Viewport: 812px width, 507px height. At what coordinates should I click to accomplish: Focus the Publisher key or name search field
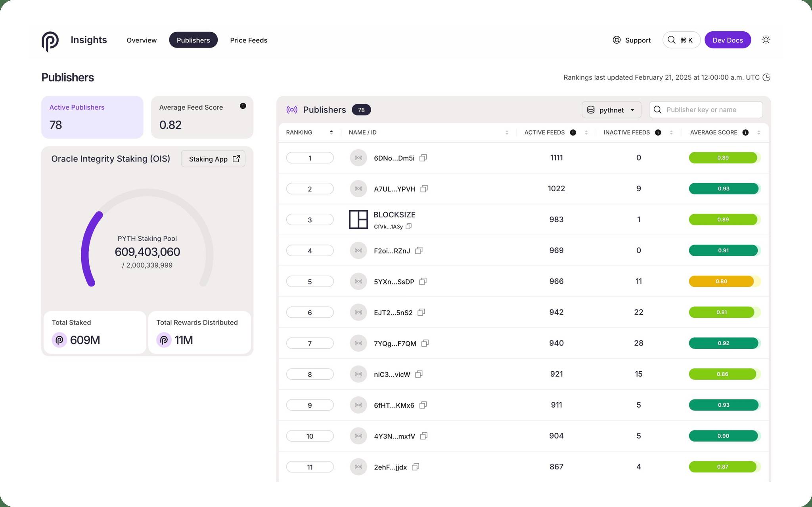pos(706,110)
